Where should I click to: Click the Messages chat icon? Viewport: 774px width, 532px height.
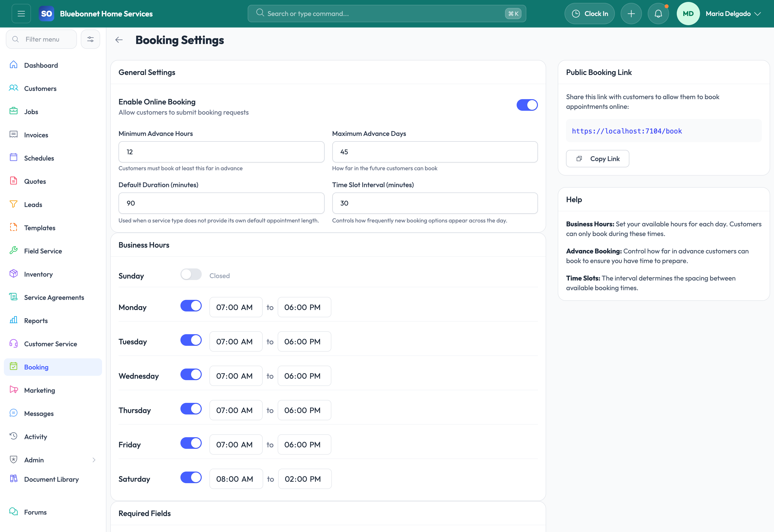click(x=13, y=413)
